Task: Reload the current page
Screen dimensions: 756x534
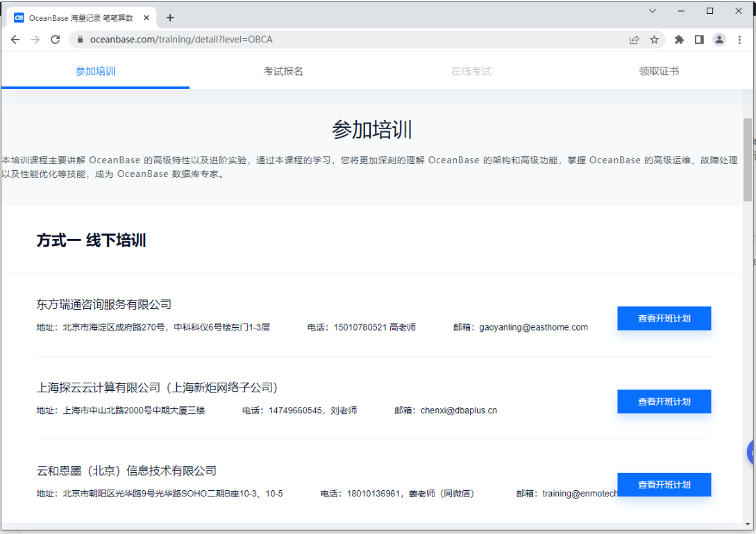Action: (55, 40)
